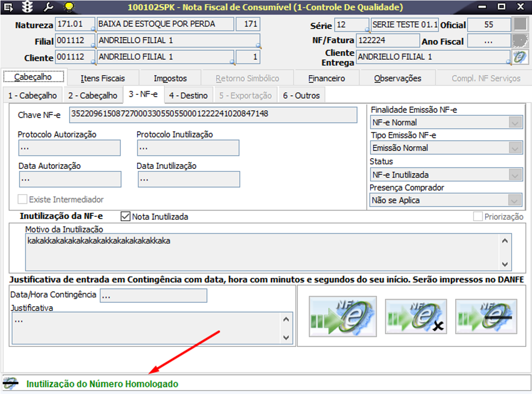Click Justificativa scroll up arrow

point(286,319)
